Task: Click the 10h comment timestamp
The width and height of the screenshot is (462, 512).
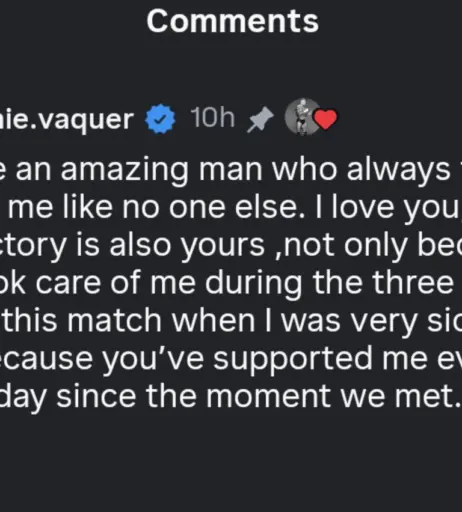Action: coord(213,118)
